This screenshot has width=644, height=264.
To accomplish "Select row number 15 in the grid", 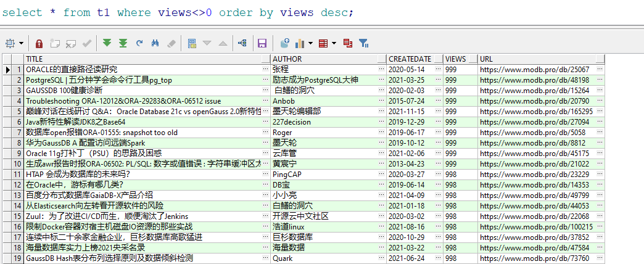I will [18, 217].
